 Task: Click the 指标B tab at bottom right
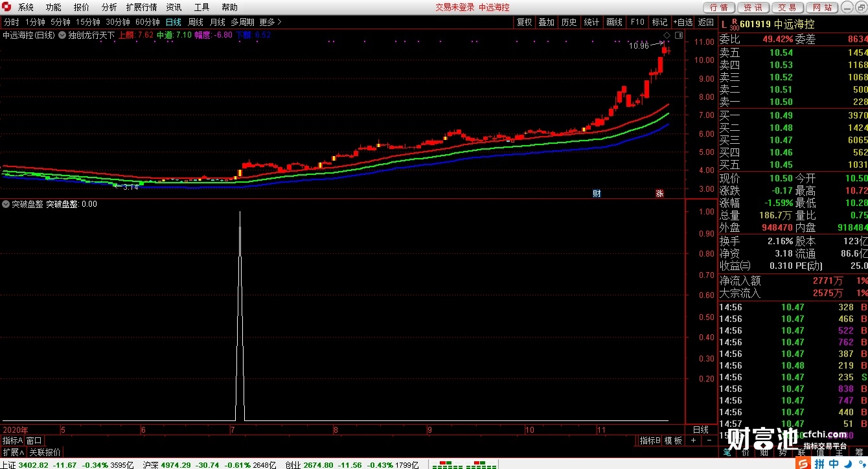coord(650,440)
